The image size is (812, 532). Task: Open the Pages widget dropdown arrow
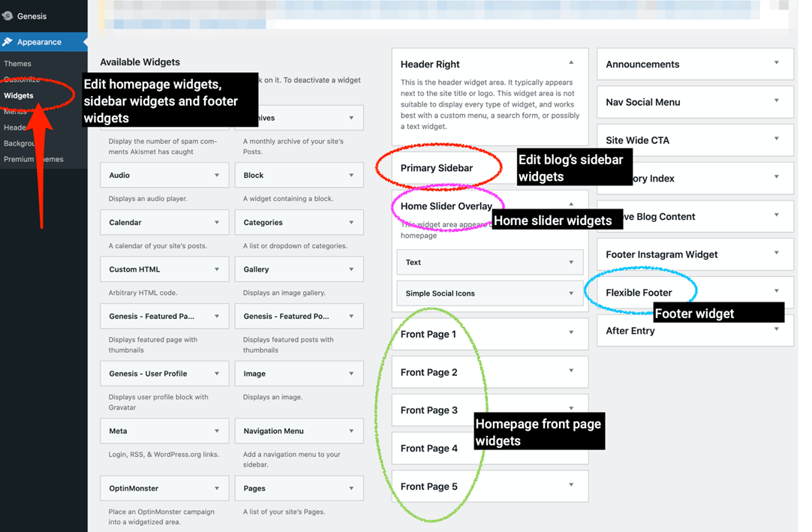coord(351,488)
